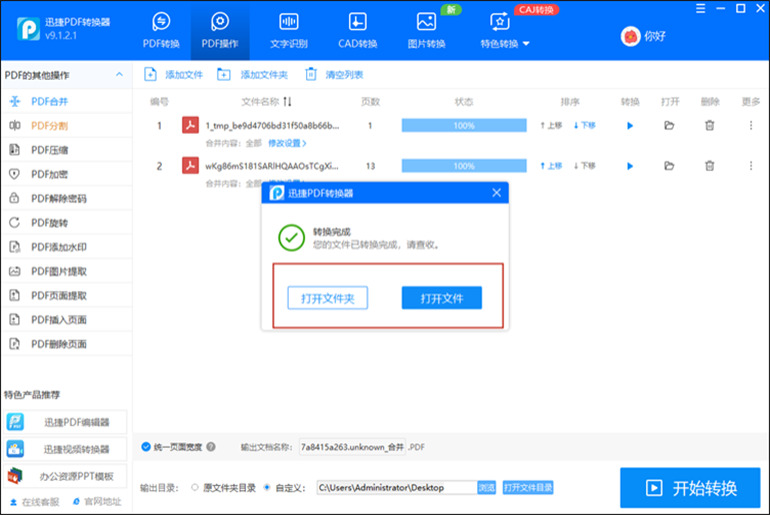Click the output document name field
Image resolution: width=770 pixels, height=515 pixels.
coord(353,447)
